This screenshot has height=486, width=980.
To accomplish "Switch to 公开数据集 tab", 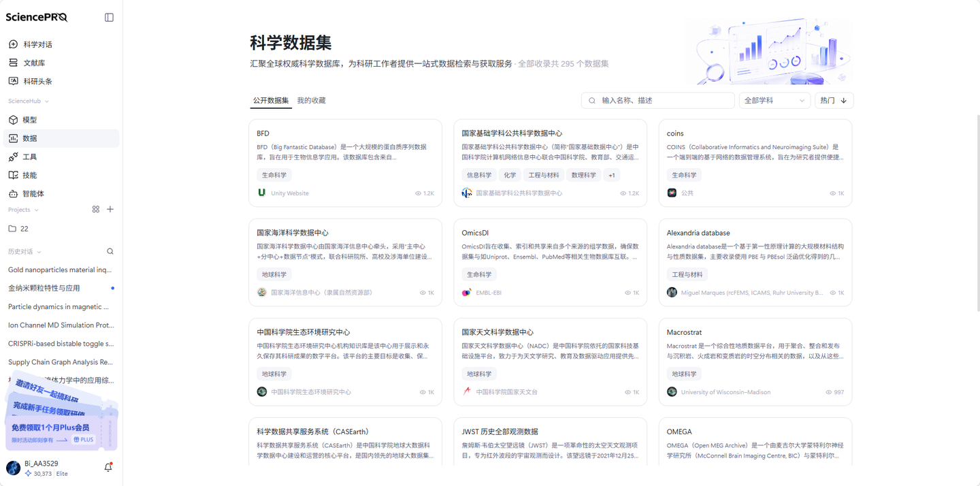I will tap(271, 101).
